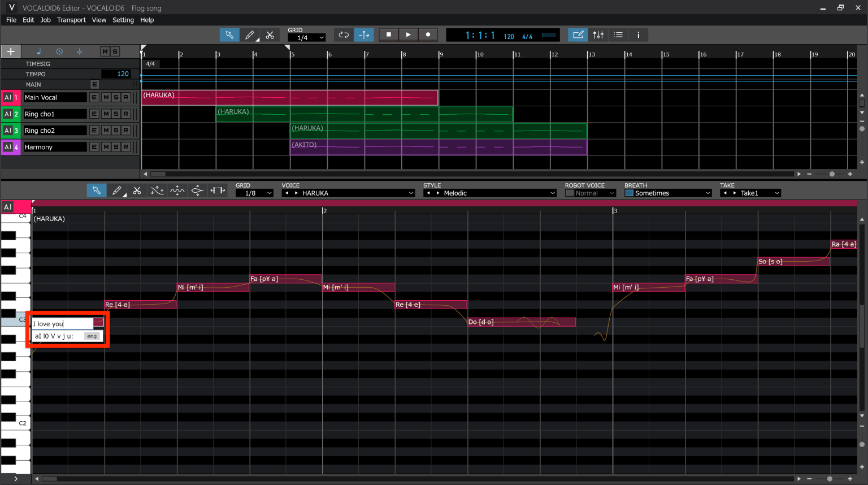The height and width of the screenshot is (485, 868).
Task: Open the Transport menu
Action: [x=71, y=20]
